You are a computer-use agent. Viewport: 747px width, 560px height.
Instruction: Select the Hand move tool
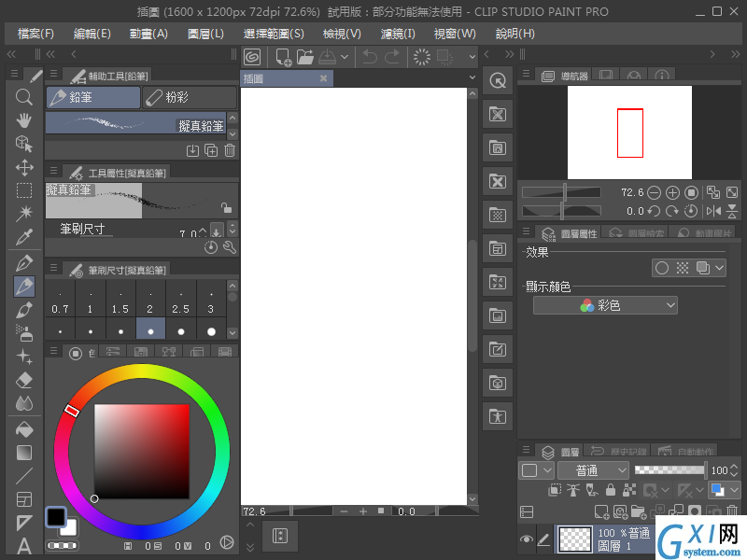[24, 120]
